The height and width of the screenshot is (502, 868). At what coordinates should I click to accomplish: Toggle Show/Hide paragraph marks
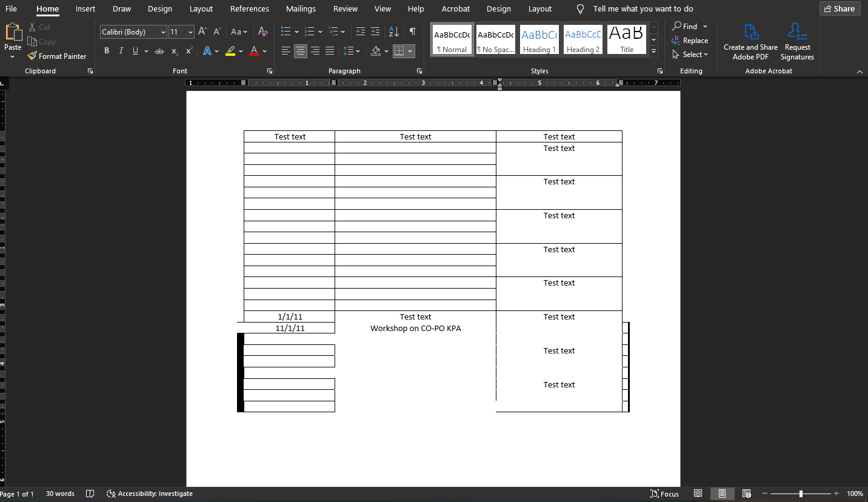413,32
